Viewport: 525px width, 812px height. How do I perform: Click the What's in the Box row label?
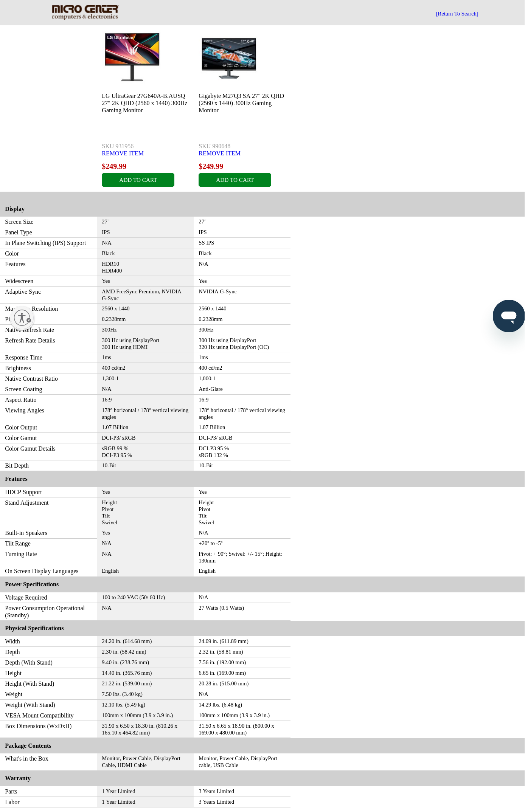[x=26, y=759]
